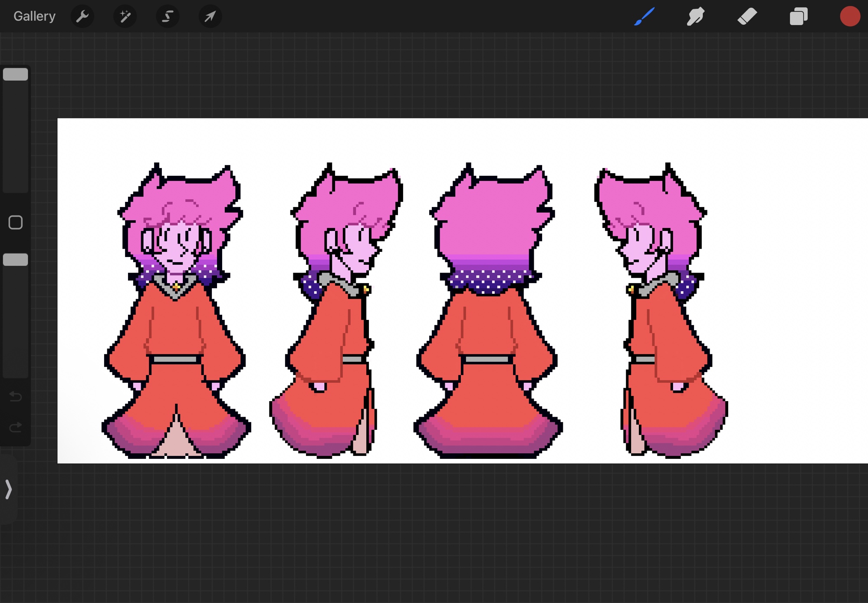The width and height of the screenshot is (868, 603).
Task: Open the Actions wrench menu
Action: (82, 16)
